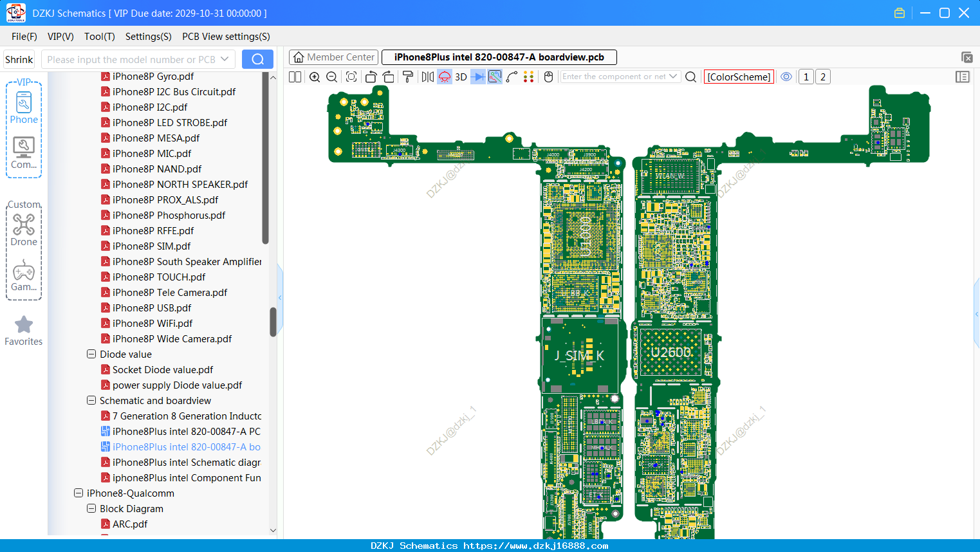Open the Member Center tab

[334, 57]
